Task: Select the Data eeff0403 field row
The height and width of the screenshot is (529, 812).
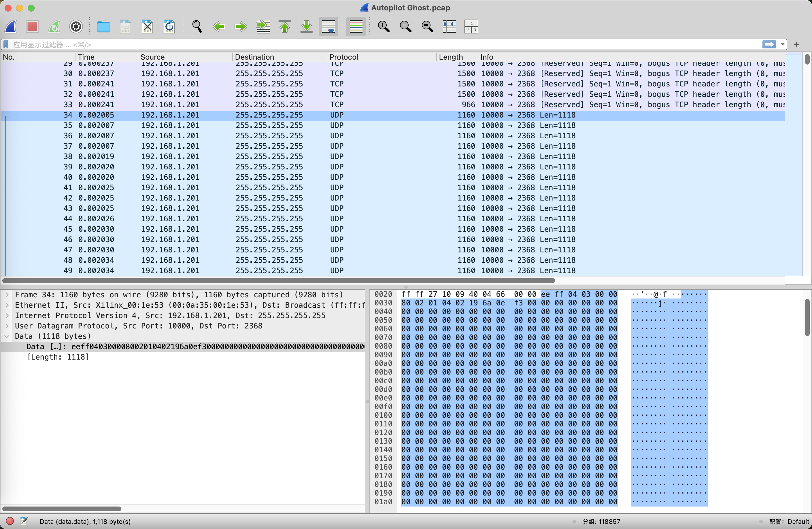Action: 182,347
